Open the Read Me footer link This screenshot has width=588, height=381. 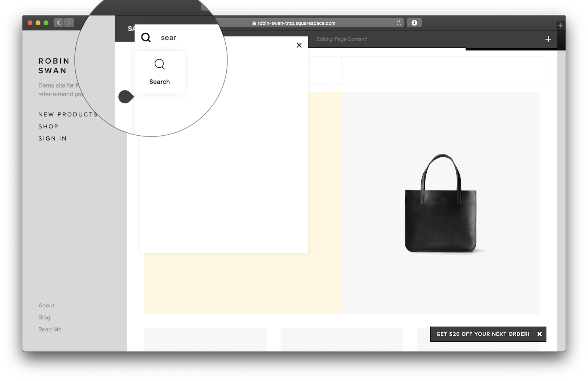point(50,330)
